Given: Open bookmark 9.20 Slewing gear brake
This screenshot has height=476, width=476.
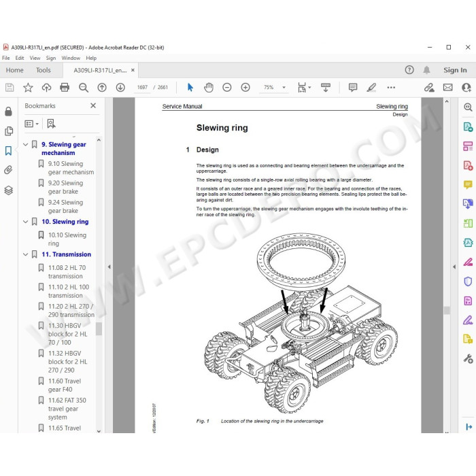Looking at the screenshot, I should [65, 187].
